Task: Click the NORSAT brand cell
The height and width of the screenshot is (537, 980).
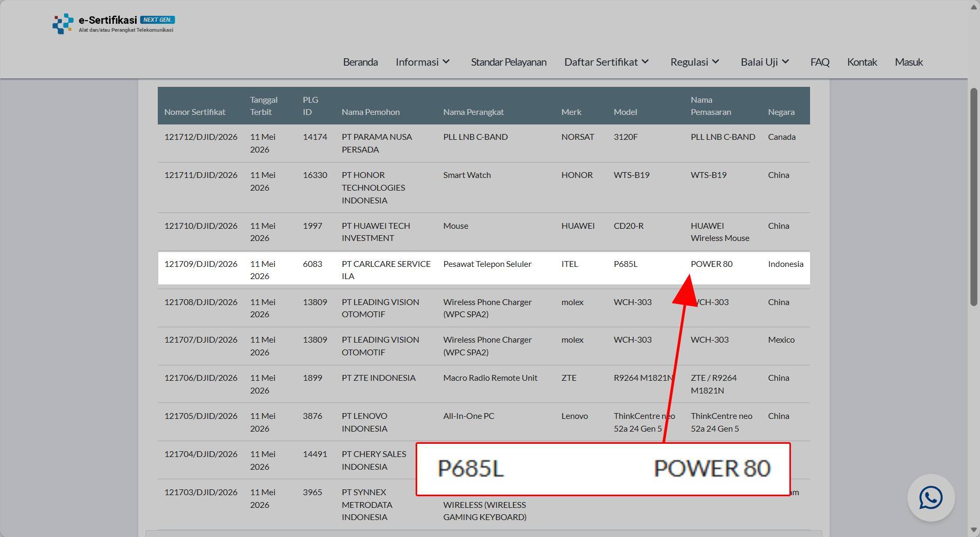Action: tap(578, 137)
